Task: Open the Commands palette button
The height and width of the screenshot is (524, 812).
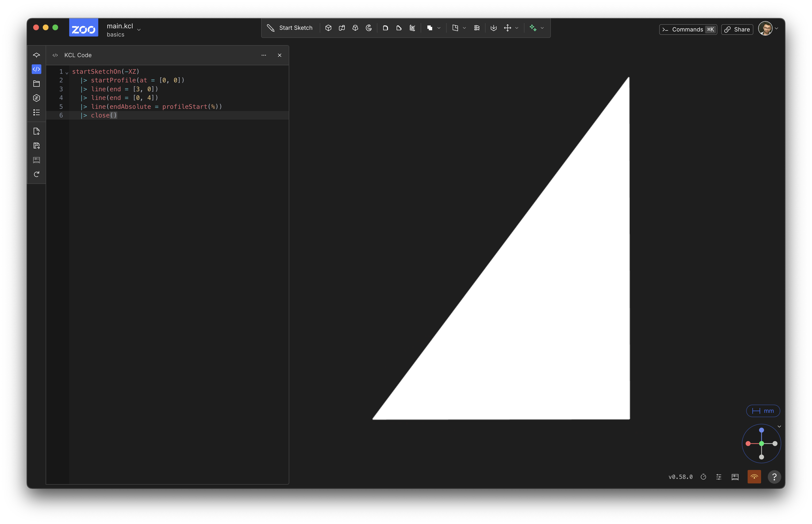Action: point(688,29)
